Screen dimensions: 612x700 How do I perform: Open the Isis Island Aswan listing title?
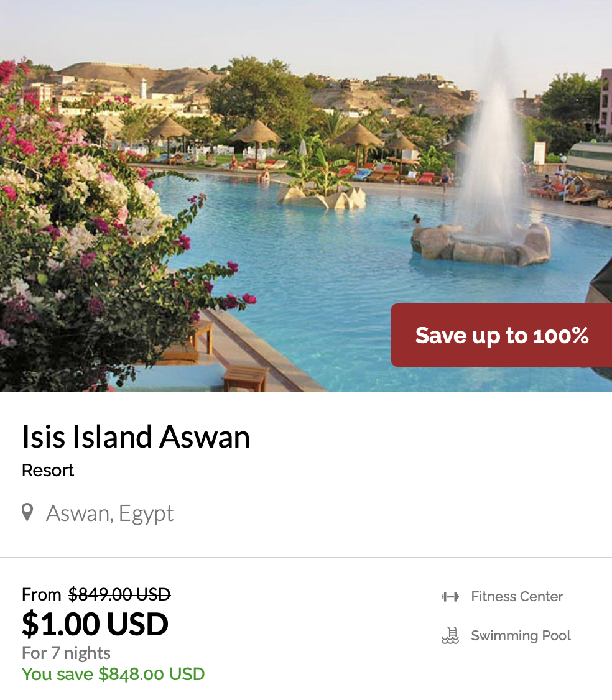pyautogui.click(x=136, y=437)
